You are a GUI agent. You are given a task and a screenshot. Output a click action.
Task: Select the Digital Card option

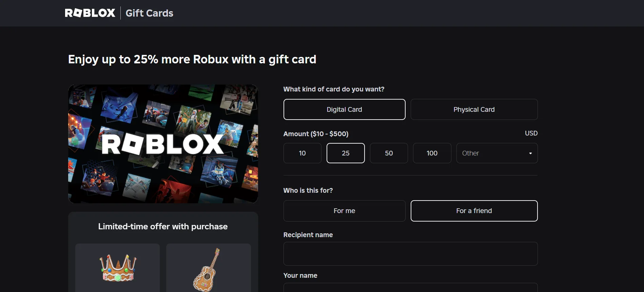point(344,109)
